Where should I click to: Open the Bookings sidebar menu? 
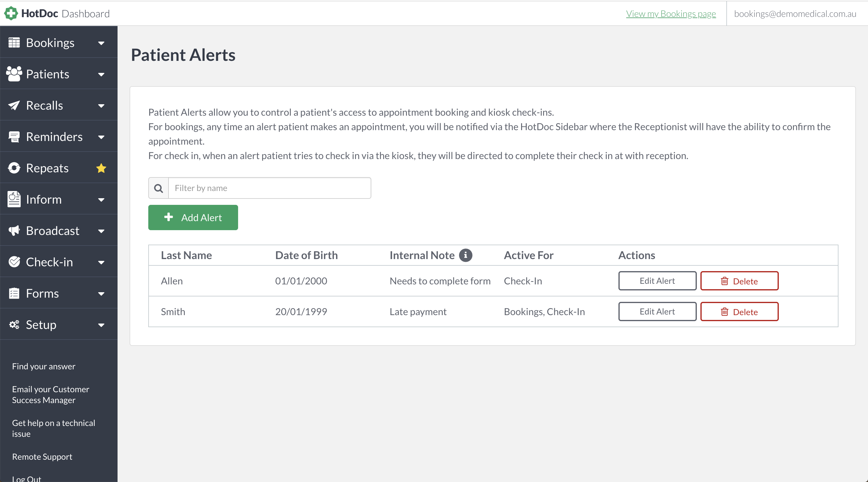coord(59,42)
